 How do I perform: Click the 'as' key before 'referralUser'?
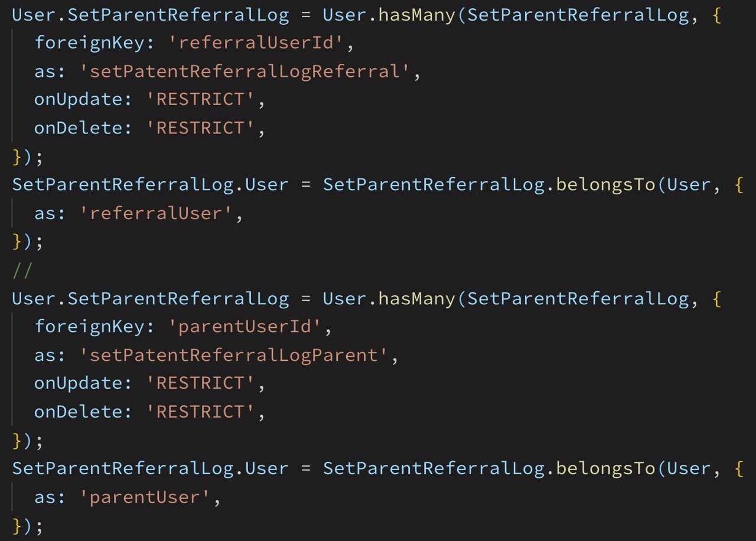coord(46,213)
